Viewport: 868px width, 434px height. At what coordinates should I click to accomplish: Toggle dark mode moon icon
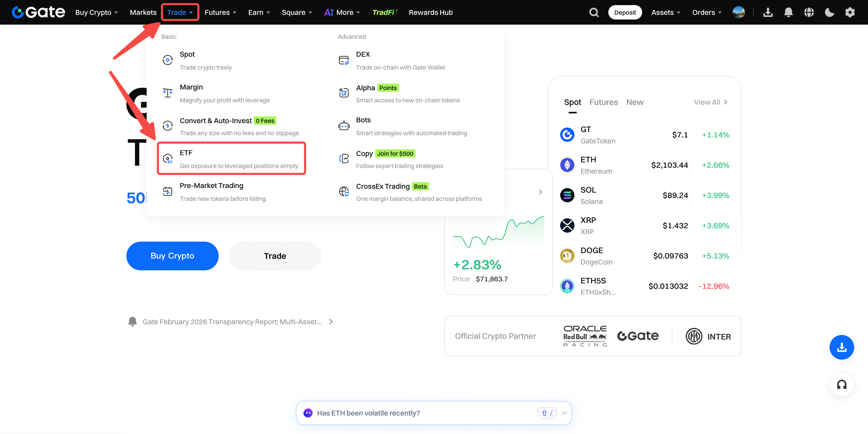click(x=829, y=13)
